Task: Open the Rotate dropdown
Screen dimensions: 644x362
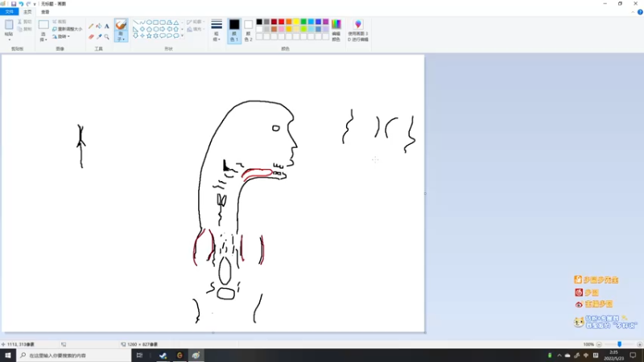Action: tap(61, 36)
